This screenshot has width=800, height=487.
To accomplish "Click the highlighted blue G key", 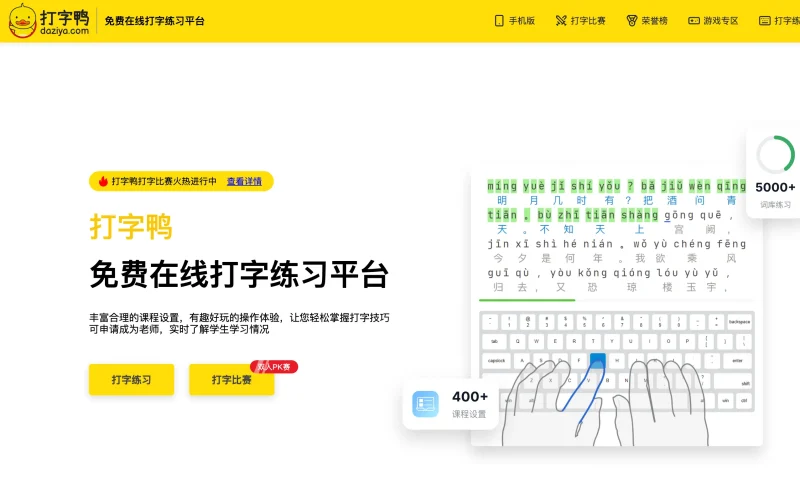I will click(x=597, y=361).
